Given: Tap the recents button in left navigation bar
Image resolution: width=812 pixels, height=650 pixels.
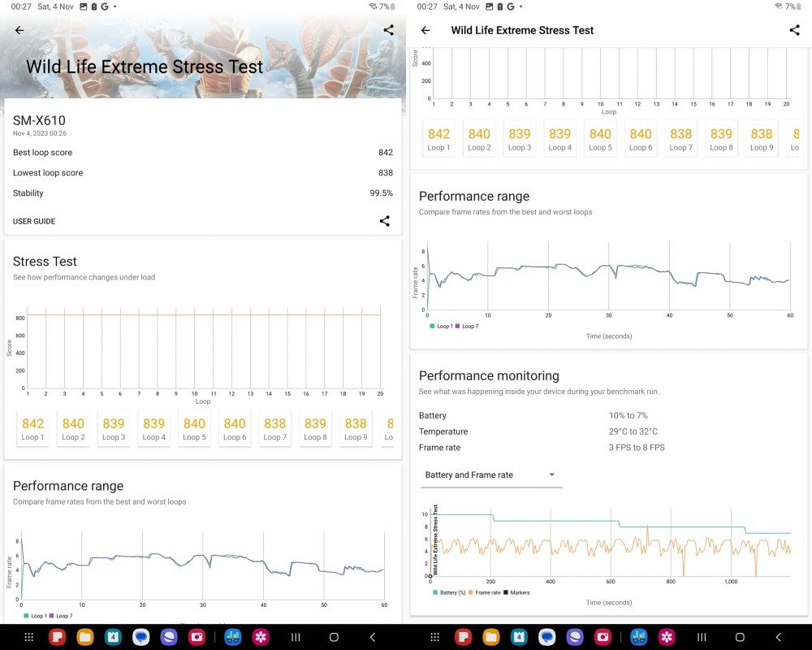Looking at the screenshot, I should 296,637.
